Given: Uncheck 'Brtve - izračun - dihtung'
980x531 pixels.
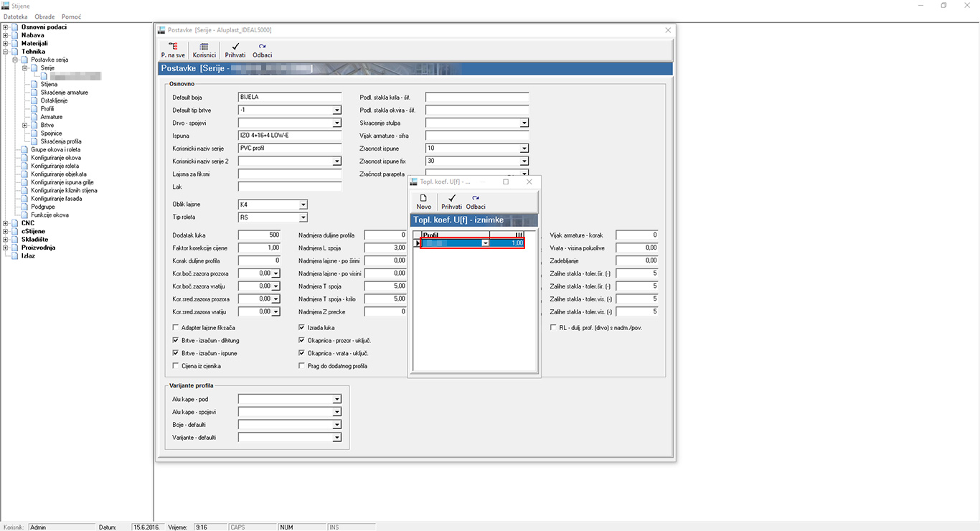Looking at the screenshot, I should [176, 341].
